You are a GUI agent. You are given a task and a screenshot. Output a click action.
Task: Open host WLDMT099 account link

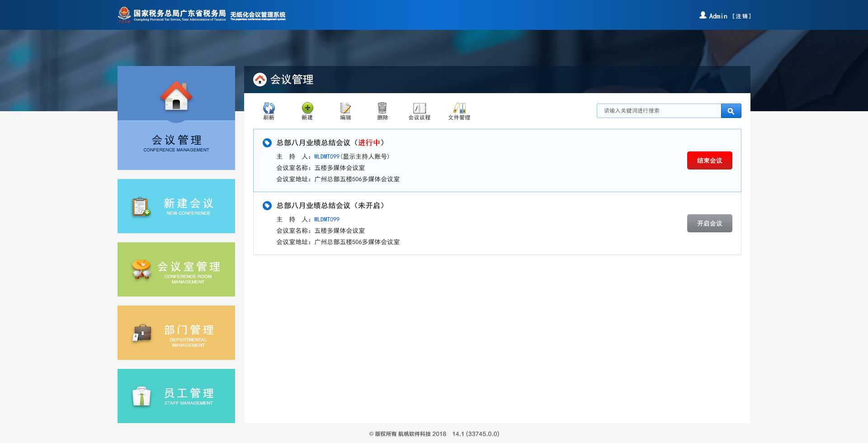pos(326,156)
